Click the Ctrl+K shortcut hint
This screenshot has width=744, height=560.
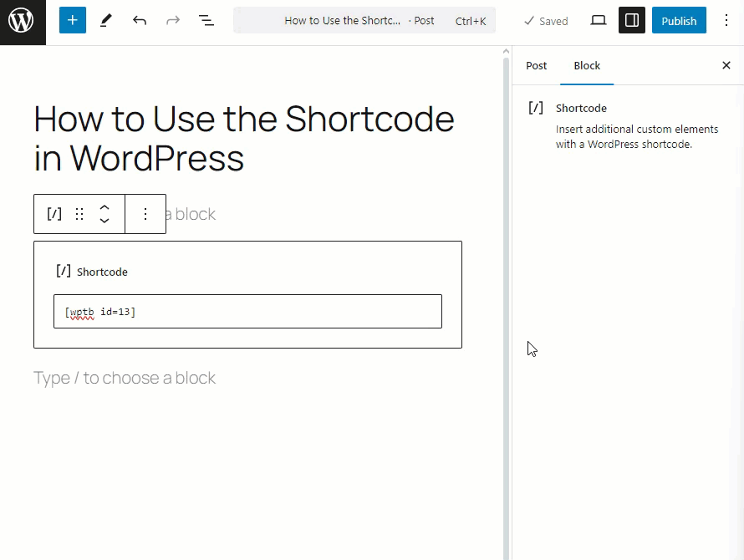pyautogui.click(x=470, y=22)
